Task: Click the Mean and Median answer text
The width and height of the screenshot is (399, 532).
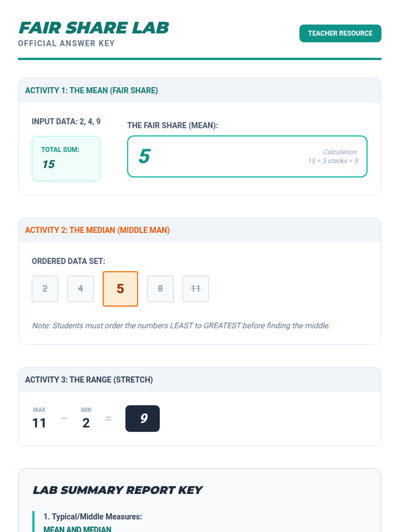Action: click(77, 529)
